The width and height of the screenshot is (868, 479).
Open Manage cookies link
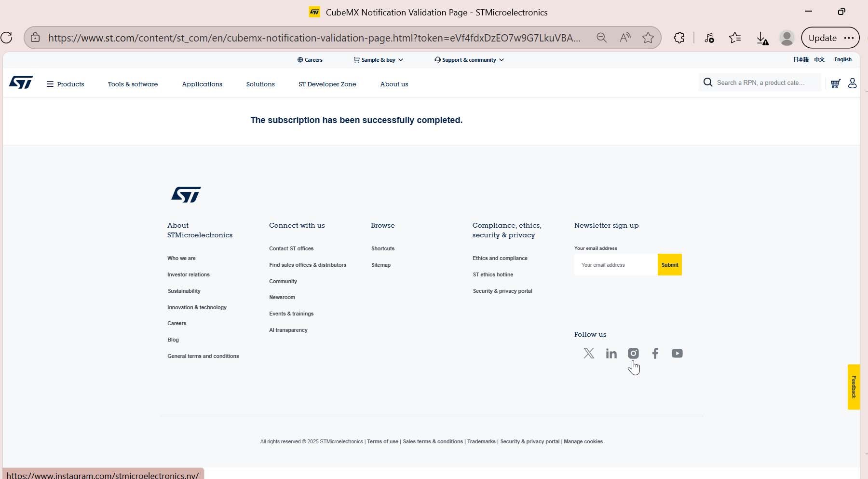pyautogui.click(x=583, y=441)
